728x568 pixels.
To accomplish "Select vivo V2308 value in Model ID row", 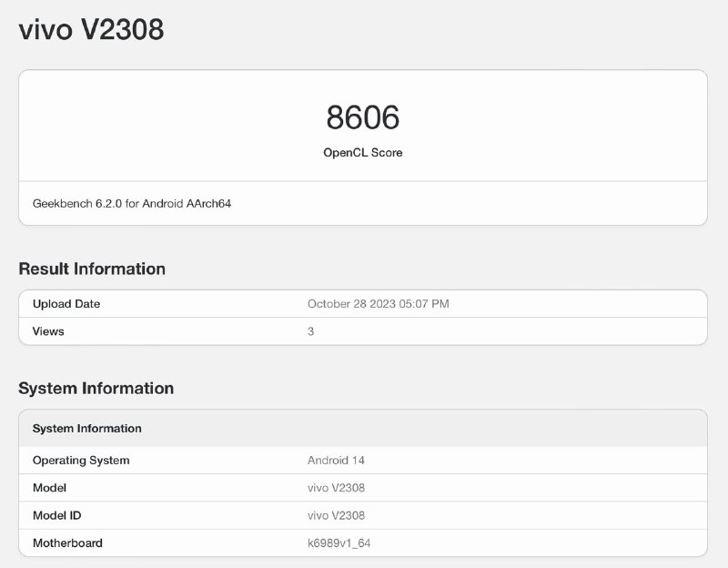I will pyautogui.click(x=336, y=515).
